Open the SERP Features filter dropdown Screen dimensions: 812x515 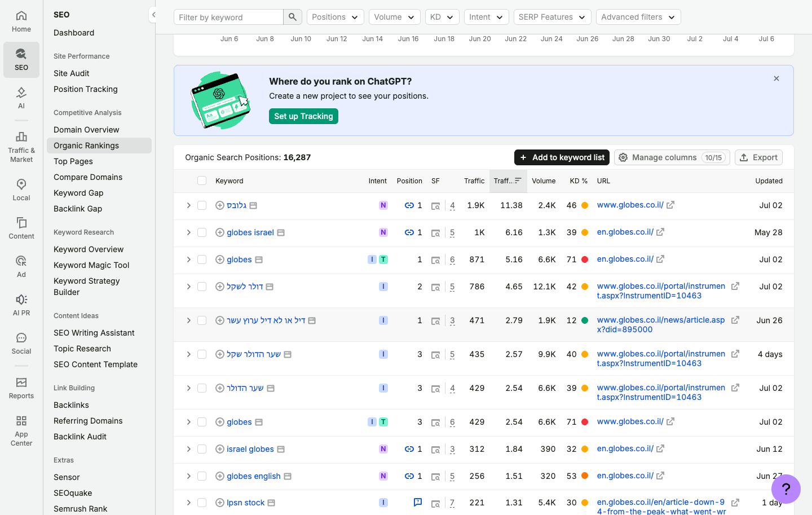[553, 17]
